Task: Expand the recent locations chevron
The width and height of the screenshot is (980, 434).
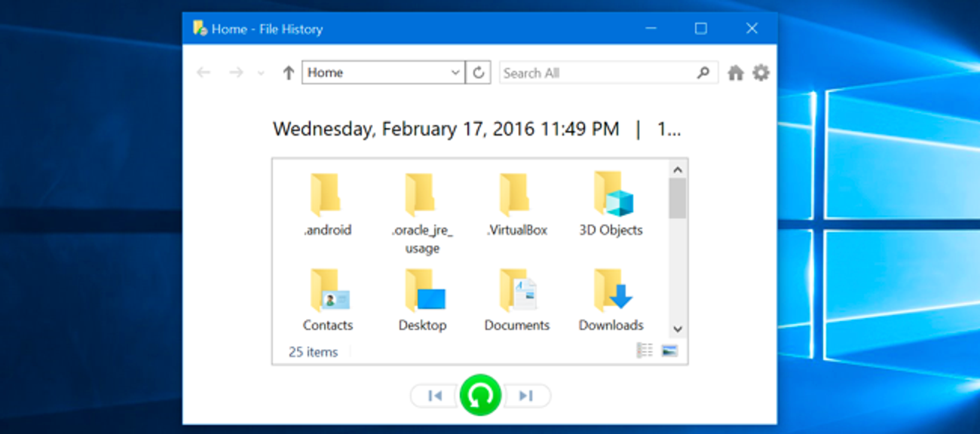Action: click(261, 73)
